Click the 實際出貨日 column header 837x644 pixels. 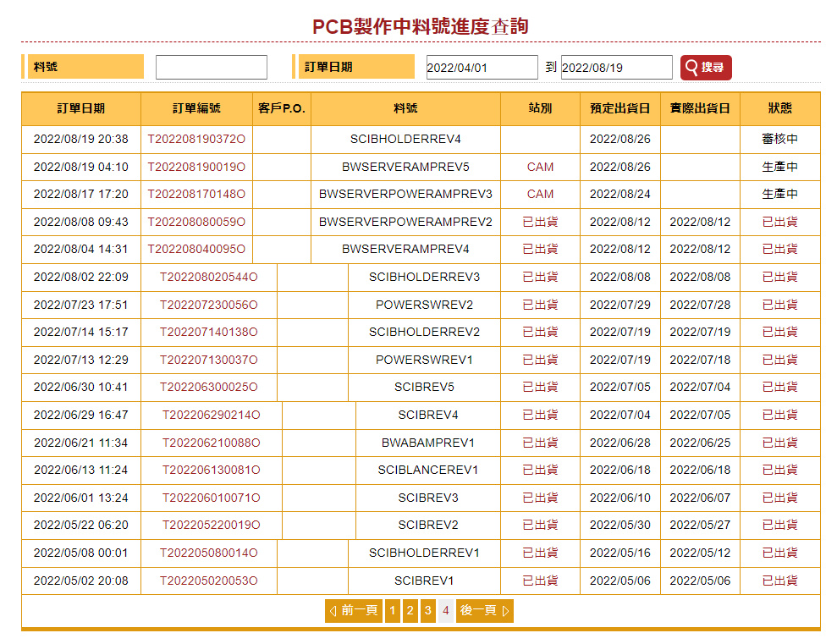[701, 108]
